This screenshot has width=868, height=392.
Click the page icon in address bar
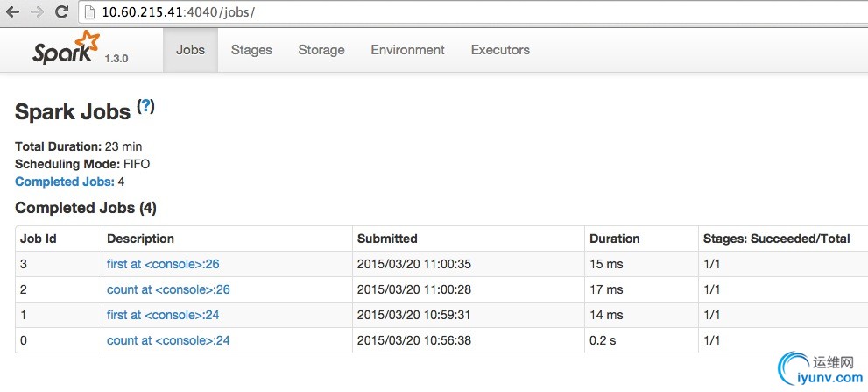[x=91, y=12]
